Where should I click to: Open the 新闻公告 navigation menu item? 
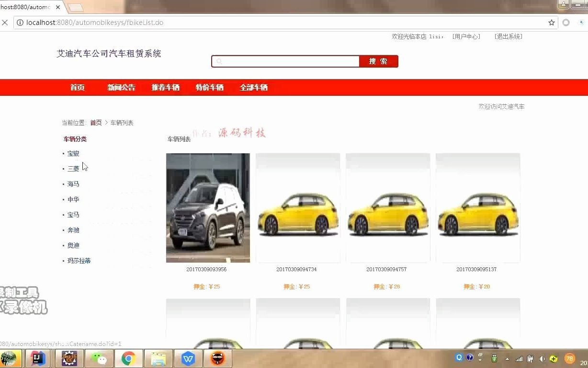pos(121,87)
